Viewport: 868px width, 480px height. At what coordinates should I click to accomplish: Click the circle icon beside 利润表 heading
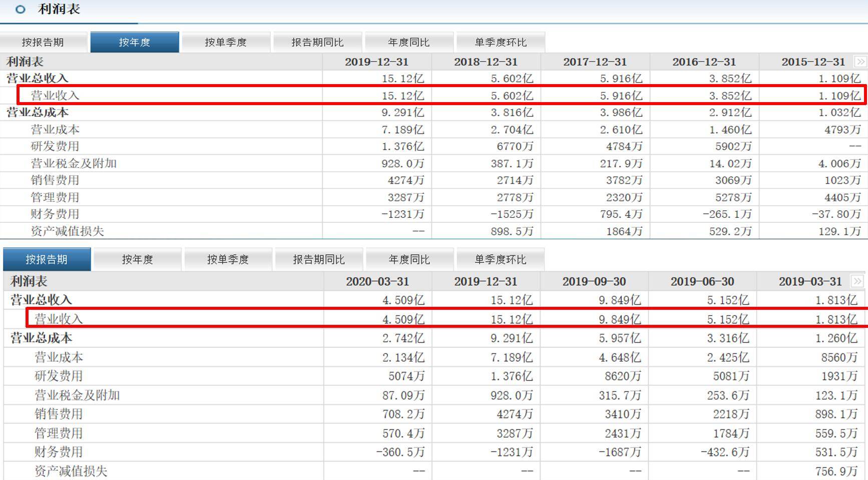(21, 9)
